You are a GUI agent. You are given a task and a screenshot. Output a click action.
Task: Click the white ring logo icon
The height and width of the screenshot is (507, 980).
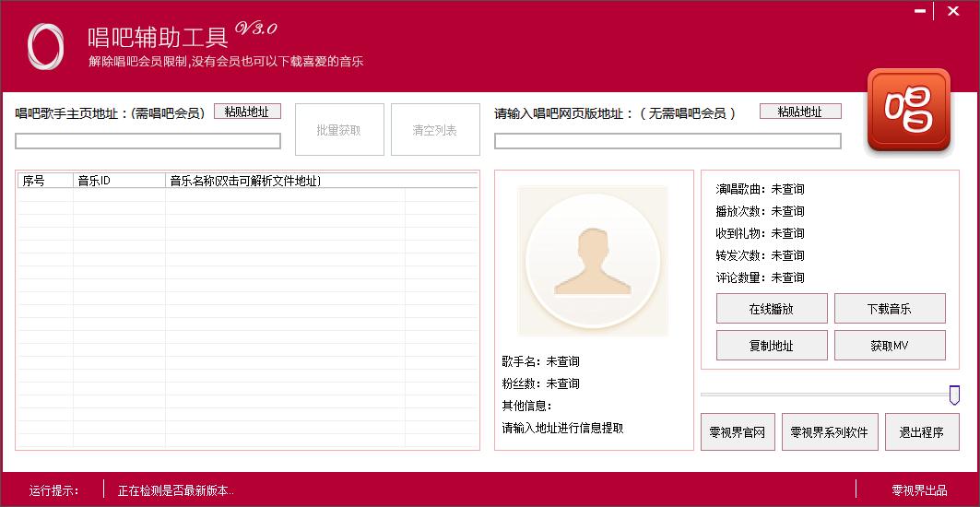[x=45, y=45]
